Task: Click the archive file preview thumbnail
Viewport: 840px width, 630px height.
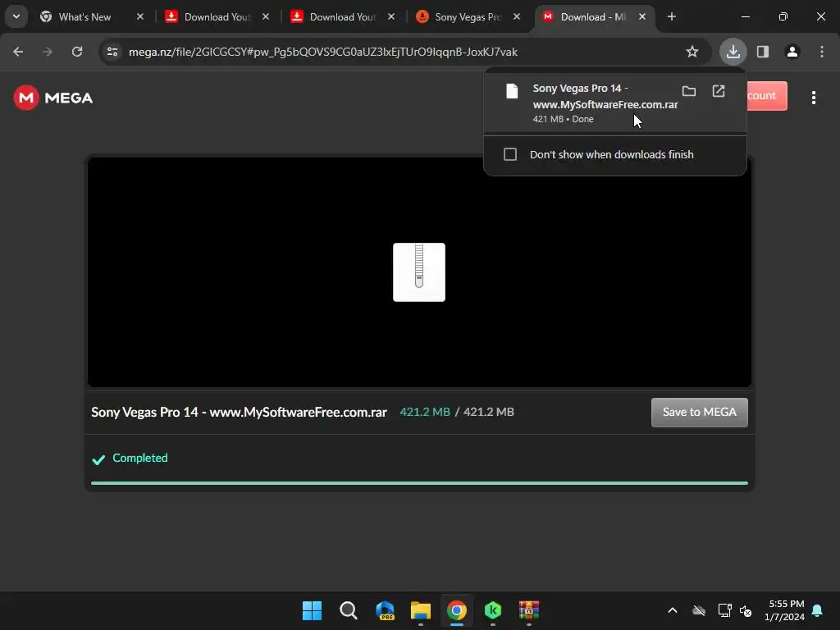Action: click(419, 272)
